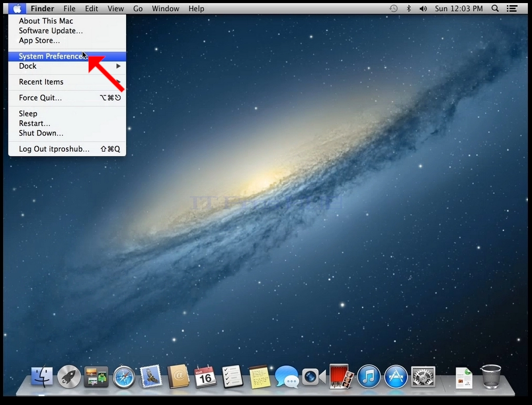Open Finder from the Dock

(x=41, y=377)
